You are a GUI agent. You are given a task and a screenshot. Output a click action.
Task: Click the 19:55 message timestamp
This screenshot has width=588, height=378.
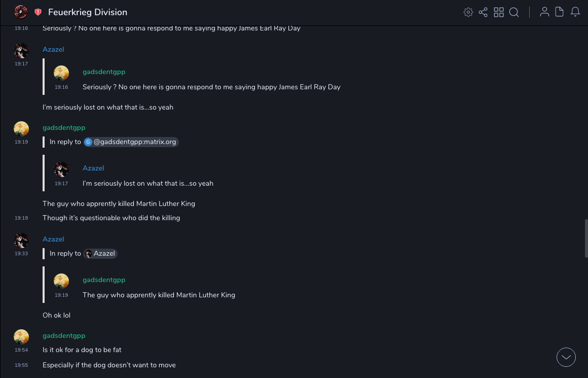pyautogui.click(x=21, y=365)
